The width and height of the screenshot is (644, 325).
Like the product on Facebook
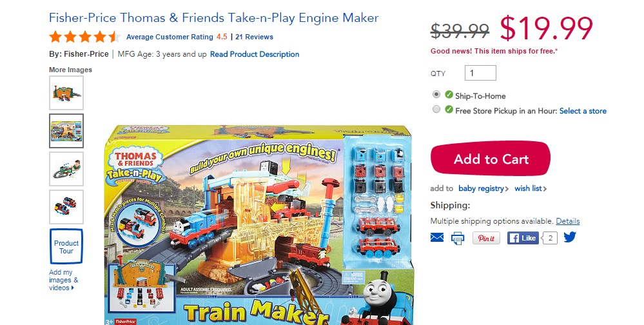523,238
